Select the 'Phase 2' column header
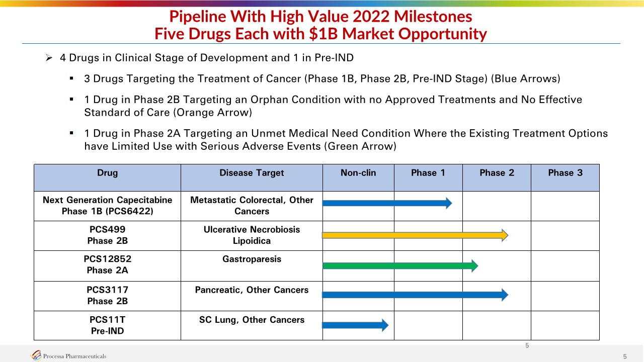The image size is (644, 362). coord(497,173)
